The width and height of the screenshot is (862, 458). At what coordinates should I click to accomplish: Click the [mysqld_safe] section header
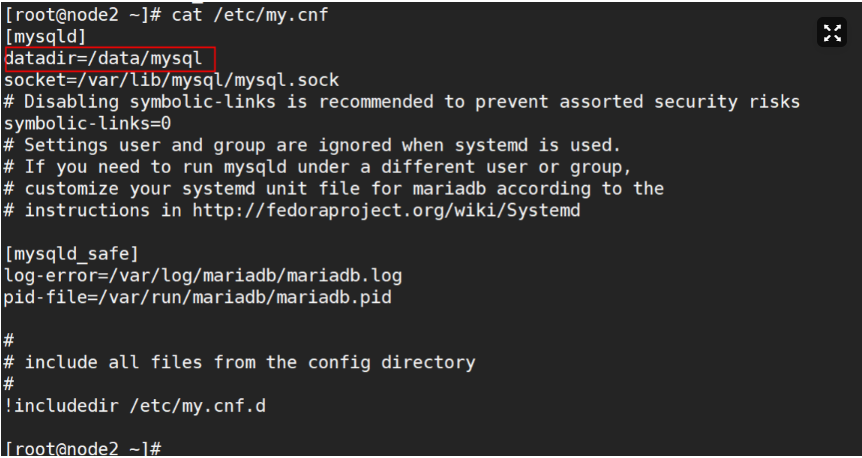click(72, 253)
